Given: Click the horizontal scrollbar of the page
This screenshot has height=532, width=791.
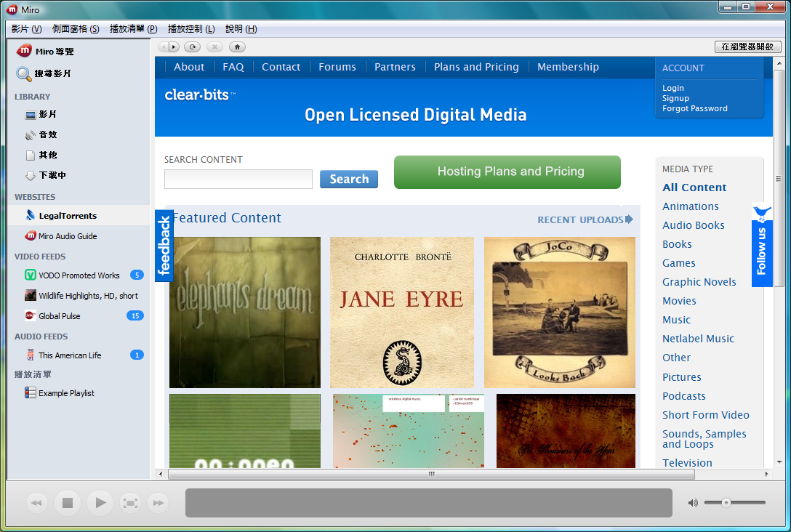Looking at the screenshot, I should click(431, 474).
